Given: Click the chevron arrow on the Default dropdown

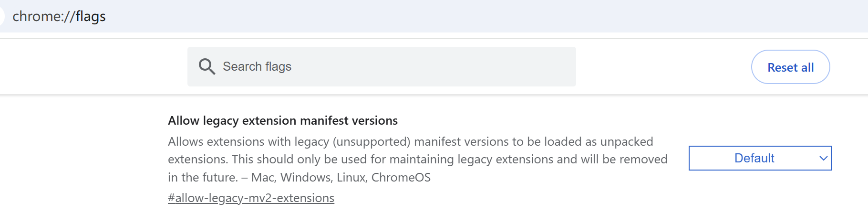Looking at the screenshot, I should tap(823, 158).
